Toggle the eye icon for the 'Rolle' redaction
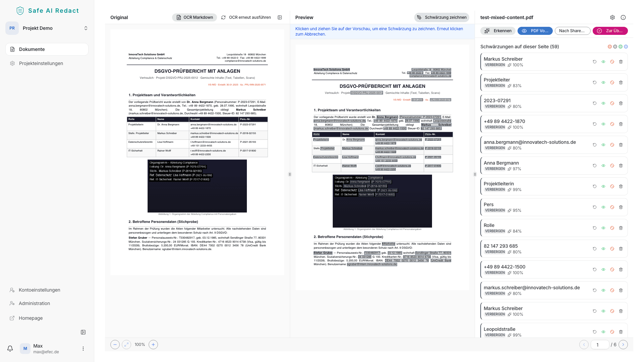The height and width of the screenshot is (362, 644). coord(603,228)
